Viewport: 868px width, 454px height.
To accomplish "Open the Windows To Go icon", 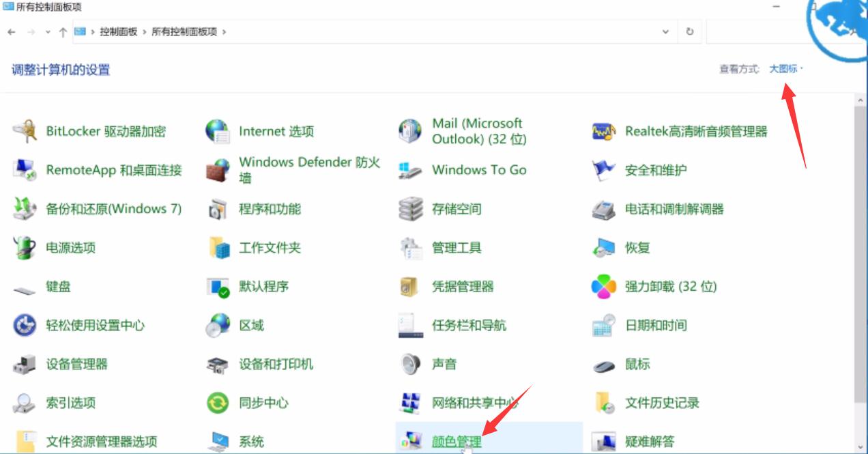I will click(x=411, y=170).
